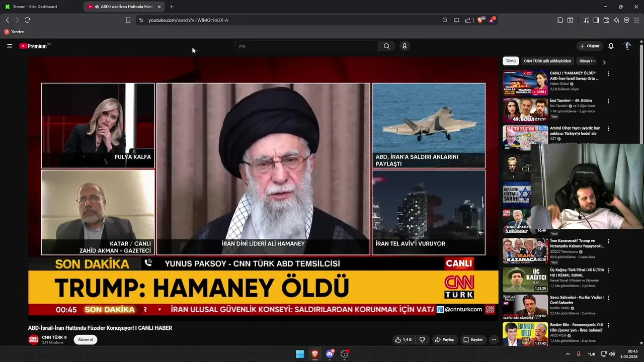The height and width of the screenshot is (362, 644).
Task: Open the music playlist note icon
Action: pyautogui.click(x=586, y=20)
